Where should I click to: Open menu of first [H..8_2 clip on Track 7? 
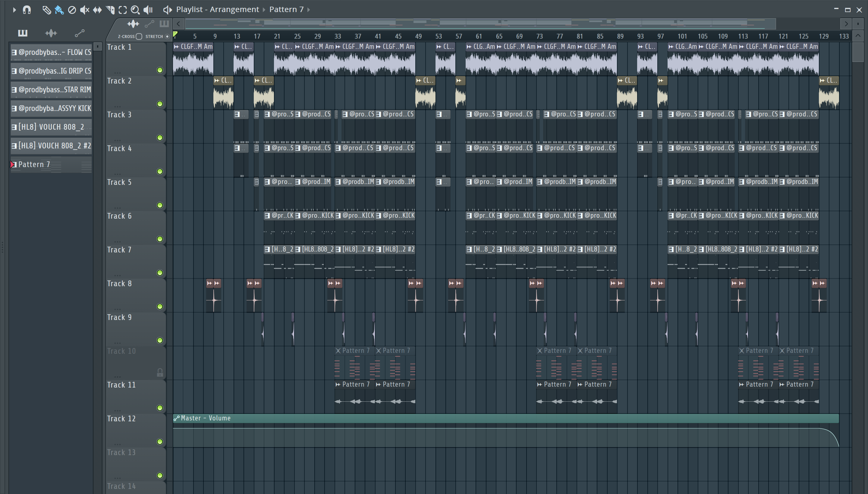(x=267, y=249)
